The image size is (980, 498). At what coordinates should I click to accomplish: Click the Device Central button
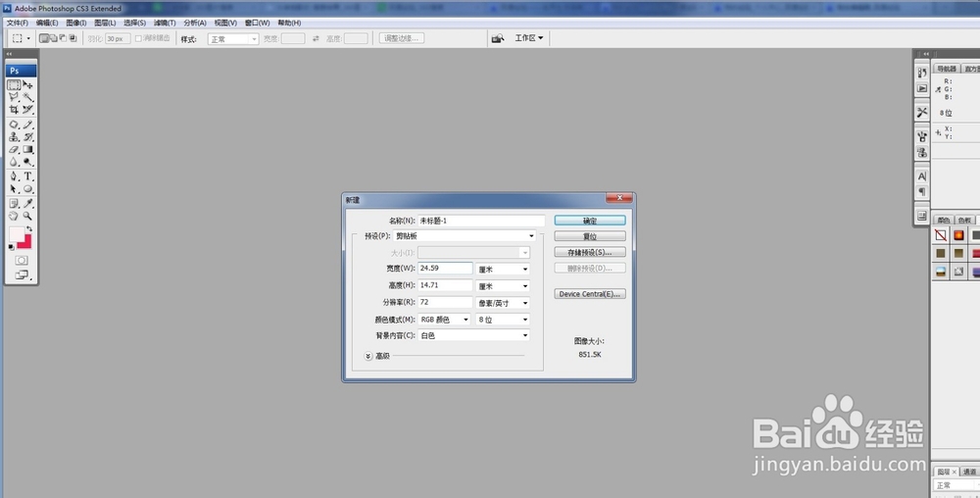click(x=589, y=294)
